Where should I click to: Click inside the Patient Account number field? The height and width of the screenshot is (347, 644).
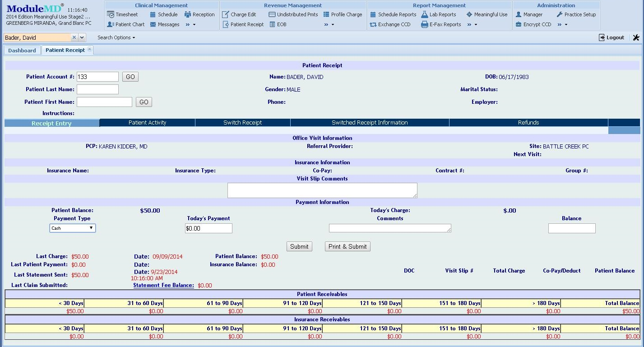[x=97, y=76]
